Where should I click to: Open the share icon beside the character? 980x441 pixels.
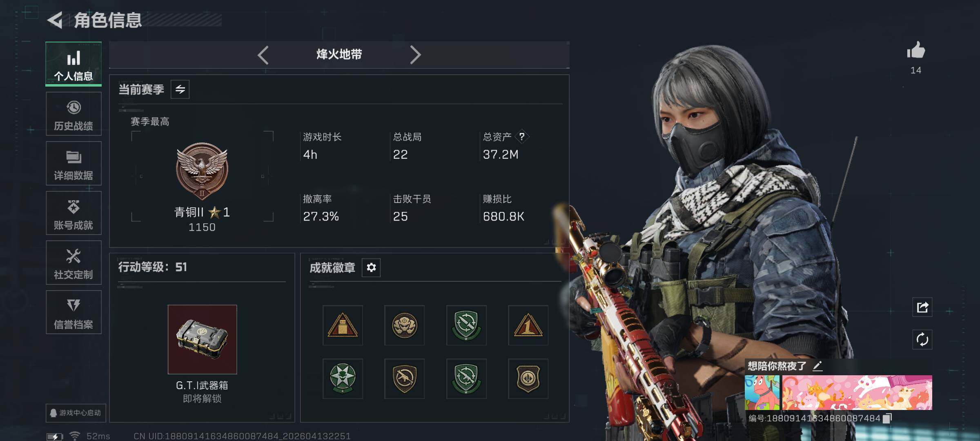(922, 307)
